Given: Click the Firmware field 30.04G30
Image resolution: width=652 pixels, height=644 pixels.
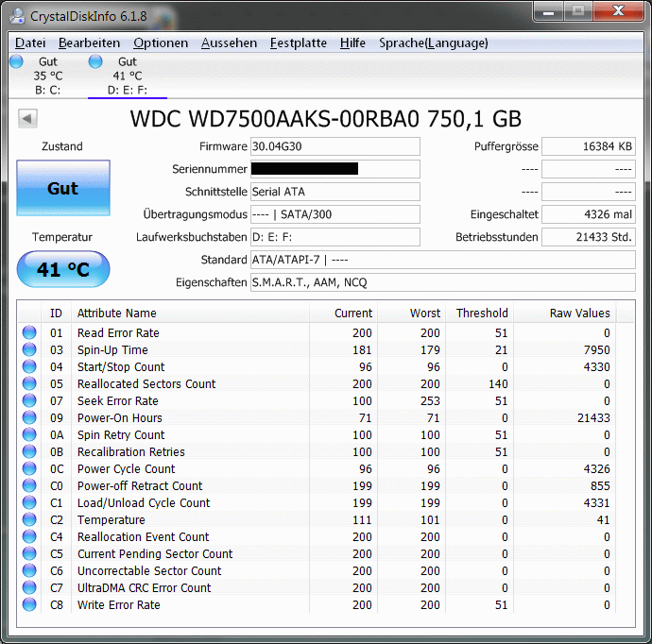Looking at the screenshot, I should pos(335,146).
